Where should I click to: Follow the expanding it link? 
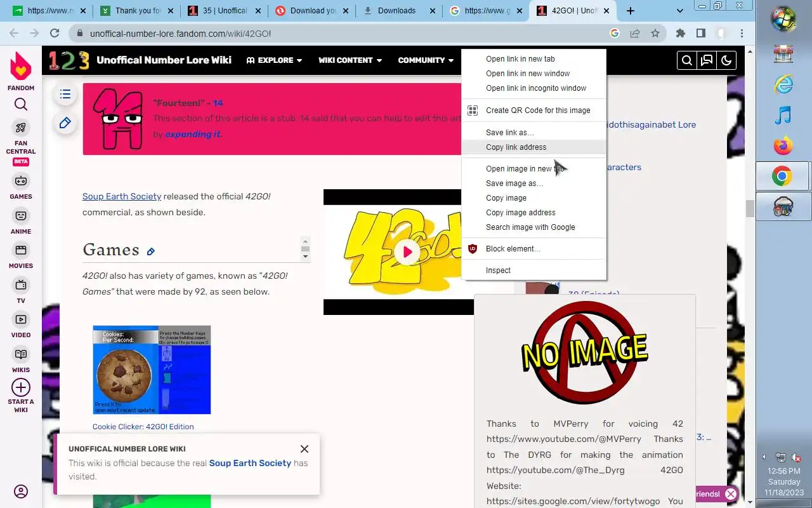tap(193, 134)
